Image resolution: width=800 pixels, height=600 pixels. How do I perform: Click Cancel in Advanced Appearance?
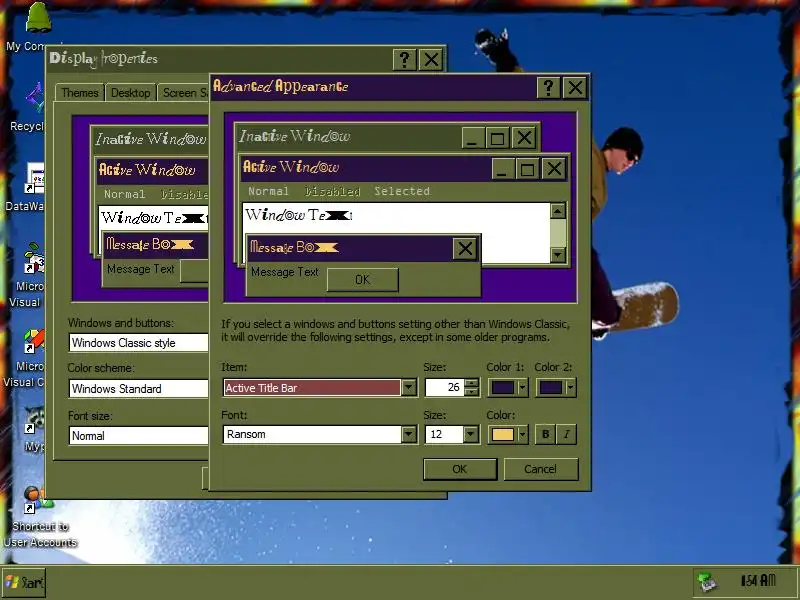point(541,469)
